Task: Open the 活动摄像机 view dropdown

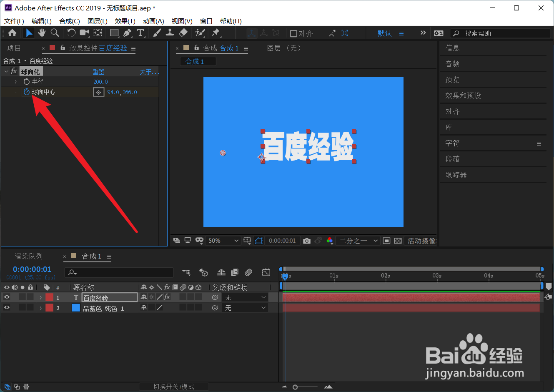Action: tap(421, 241)
